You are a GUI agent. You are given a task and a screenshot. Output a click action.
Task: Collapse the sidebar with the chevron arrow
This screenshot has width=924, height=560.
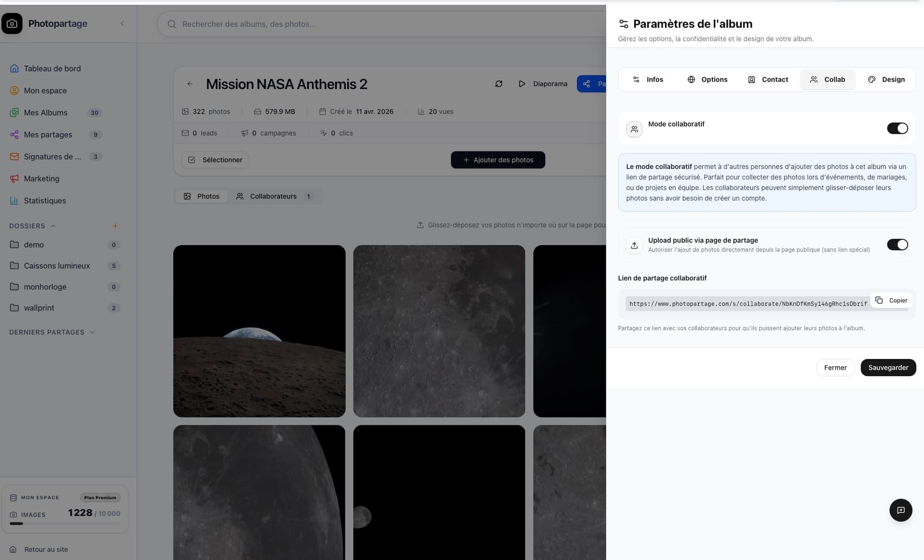pyautogui.click(x=122, y=23)
